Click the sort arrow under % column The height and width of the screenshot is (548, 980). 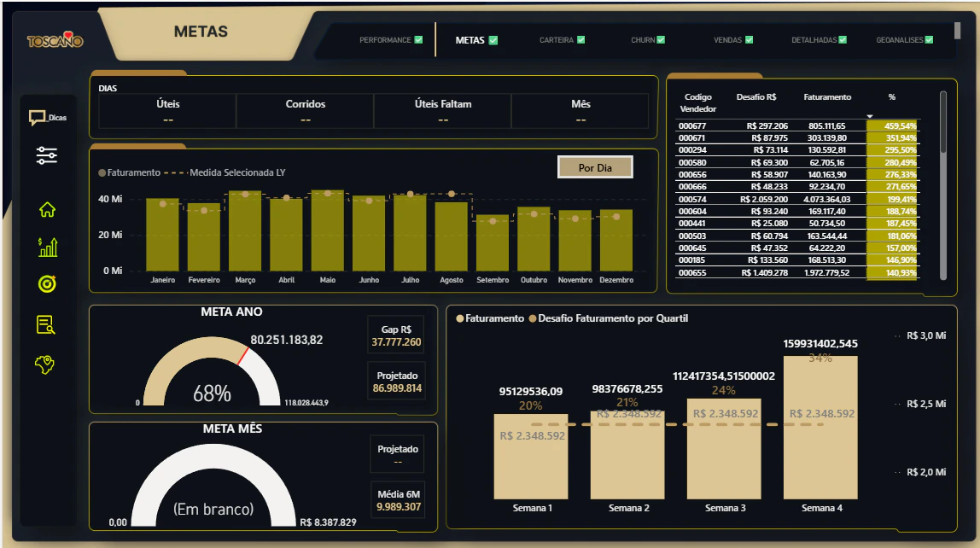[869, 116]
